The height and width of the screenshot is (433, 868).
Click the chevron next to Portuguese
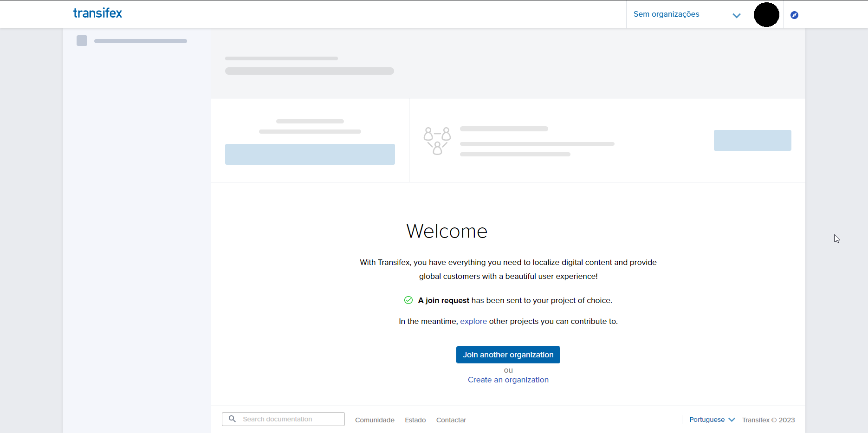732,420
